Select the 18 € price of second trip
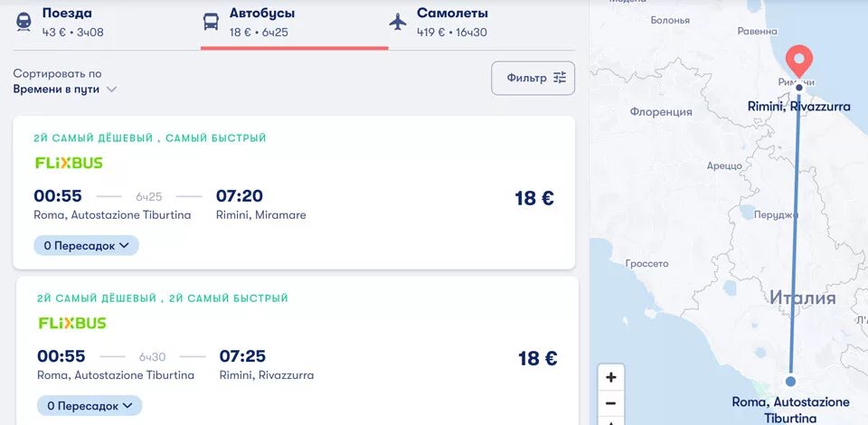 (x=537, y=359)
